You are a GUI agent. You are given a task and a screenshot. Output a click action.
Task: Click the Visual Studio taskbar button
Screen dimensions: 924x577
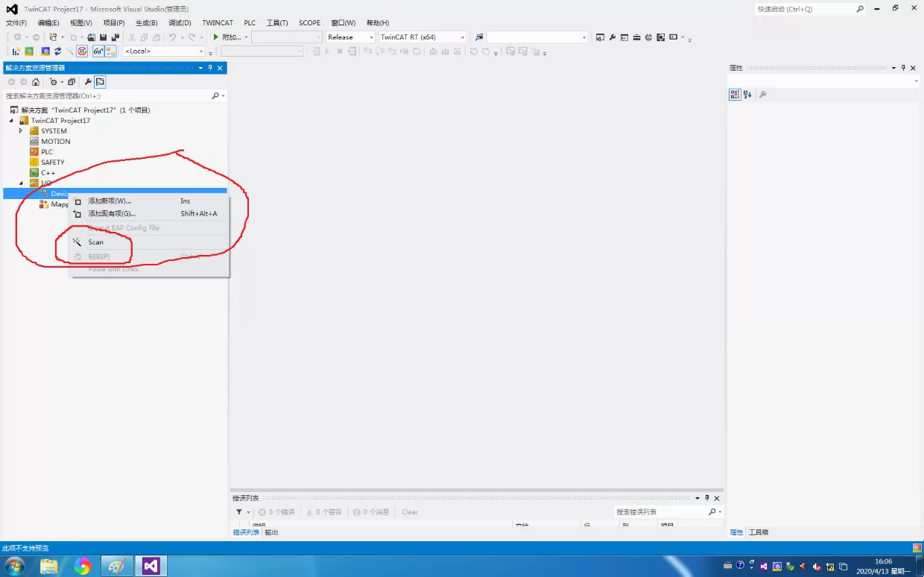pyautogui.click(x=151, y=567)
